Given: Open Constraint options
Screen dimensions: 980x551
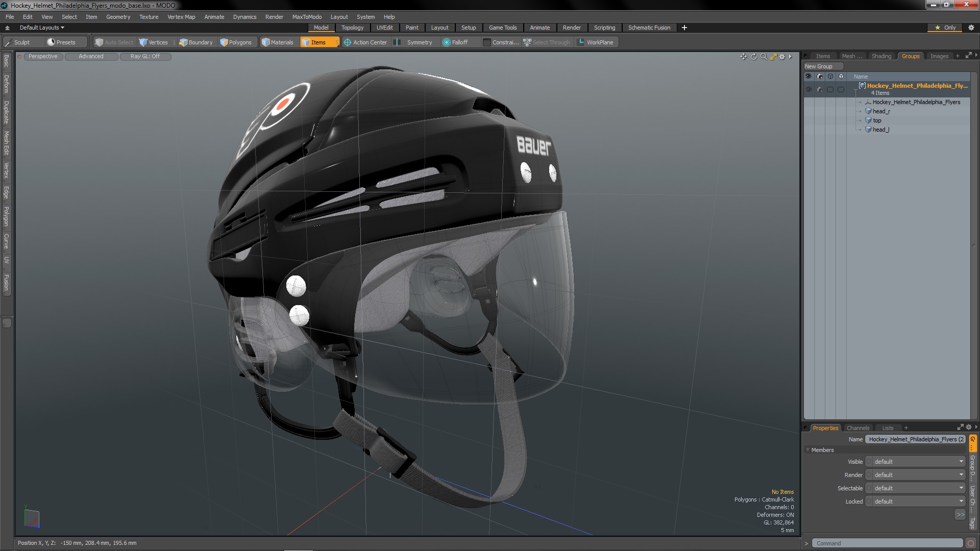Looking at the screenshot, I should tap(501, 42).
